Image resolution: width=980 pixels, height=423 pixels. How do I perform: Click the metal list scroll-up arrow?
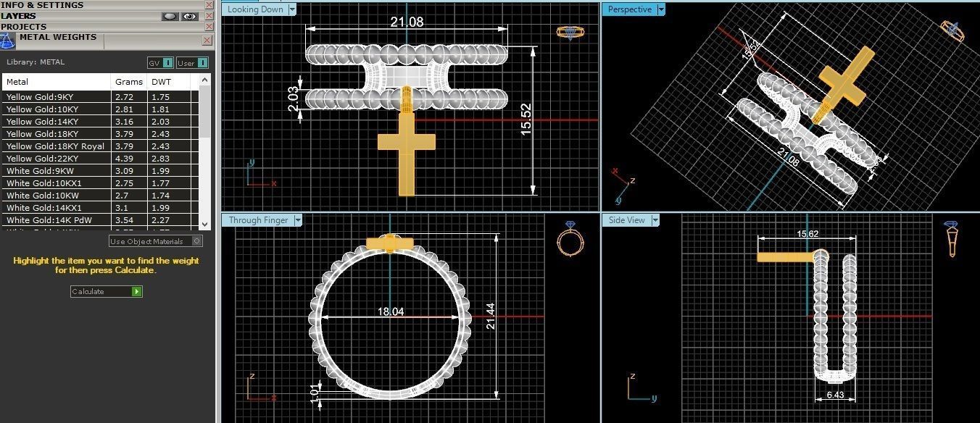[x=204, y=80]
